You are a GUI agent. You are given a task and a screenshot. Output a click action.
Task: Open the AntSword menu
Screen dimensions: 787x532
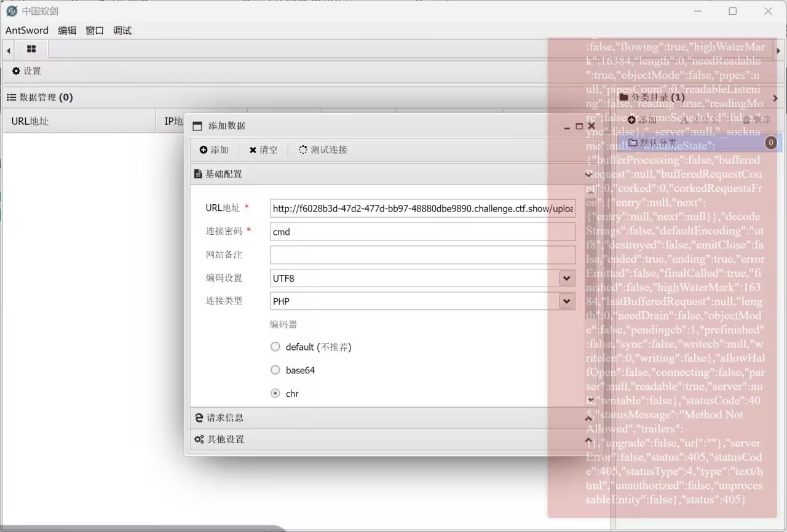coord(26,31)
